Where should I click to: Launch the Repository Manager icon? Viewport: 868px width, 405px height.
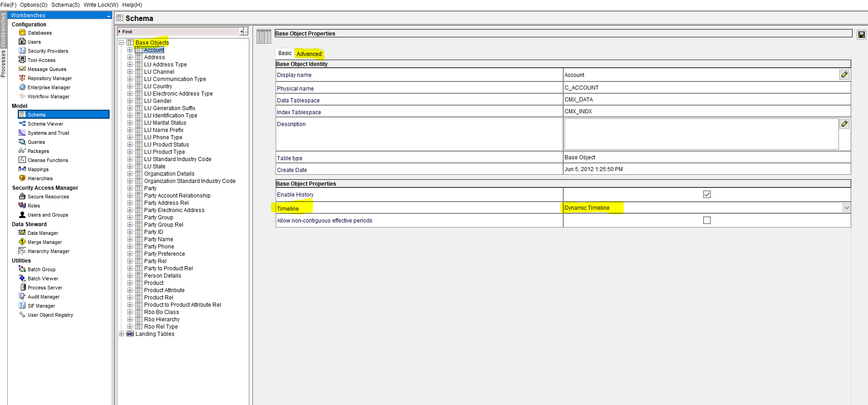(x=22, y=78)
